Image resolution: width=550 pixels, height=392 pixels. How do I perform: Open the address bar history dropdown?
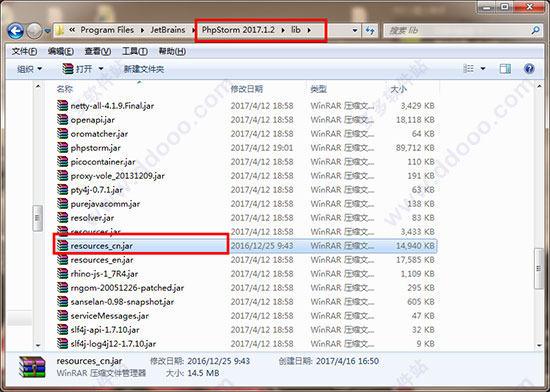click(x=355, y=31)
